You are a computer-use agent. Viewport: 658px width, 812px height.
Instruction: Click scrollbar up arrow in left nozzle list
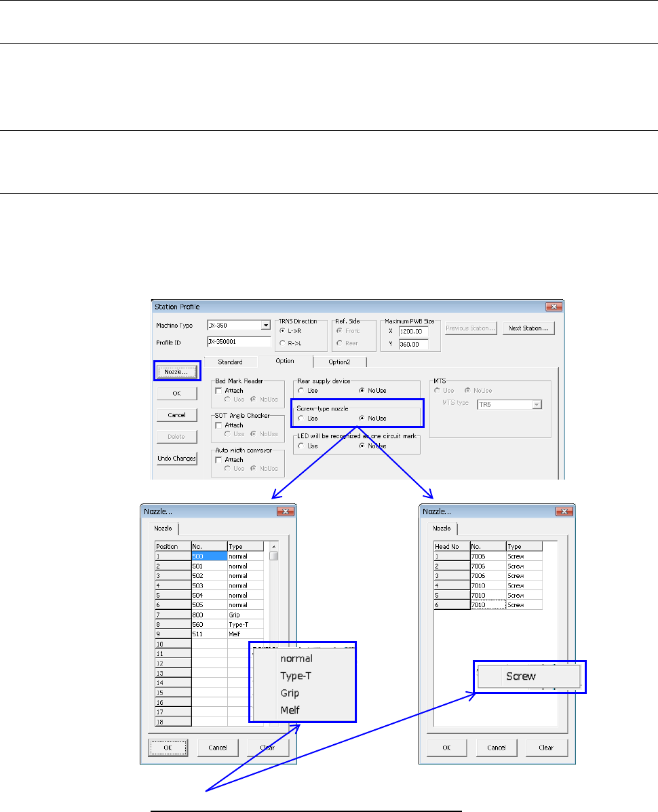(273, 546)
